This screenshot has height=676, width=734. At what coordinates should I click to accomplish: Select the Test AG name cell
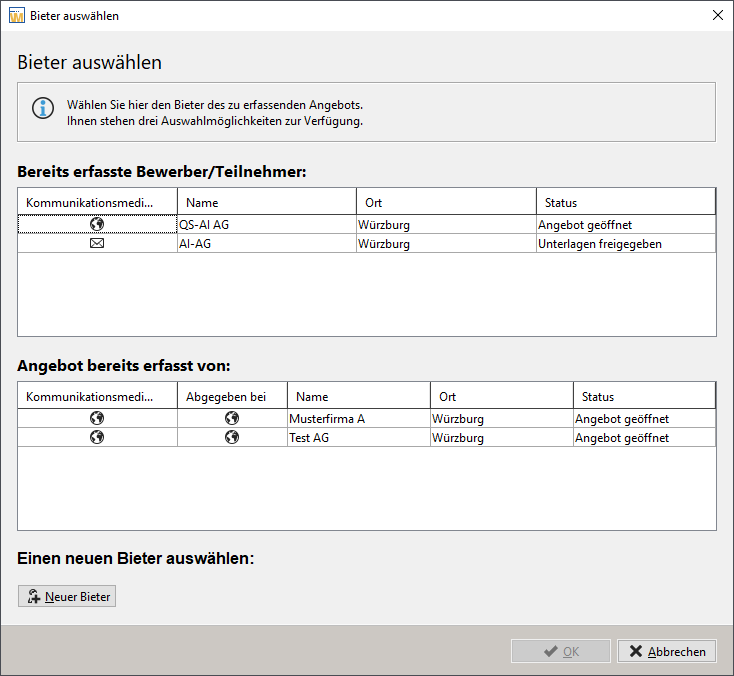point(359,437)
